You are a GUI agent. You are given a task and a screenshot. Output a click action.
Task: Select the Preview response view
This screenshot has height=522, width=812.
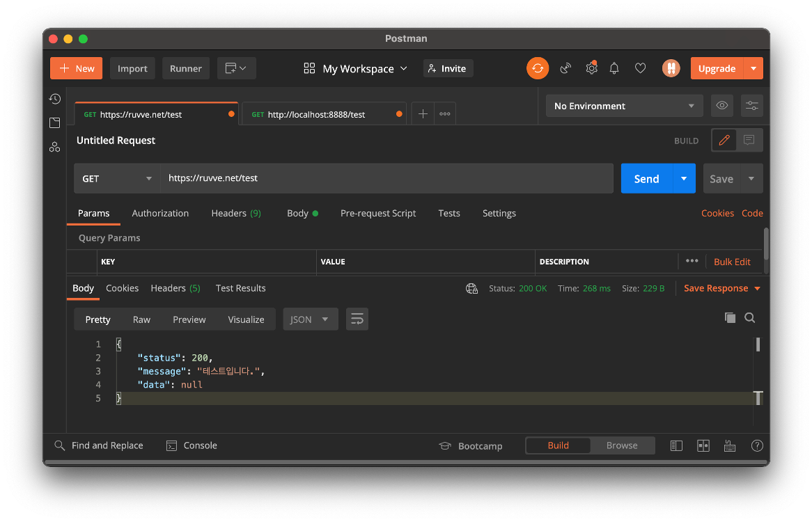[189, 319]
